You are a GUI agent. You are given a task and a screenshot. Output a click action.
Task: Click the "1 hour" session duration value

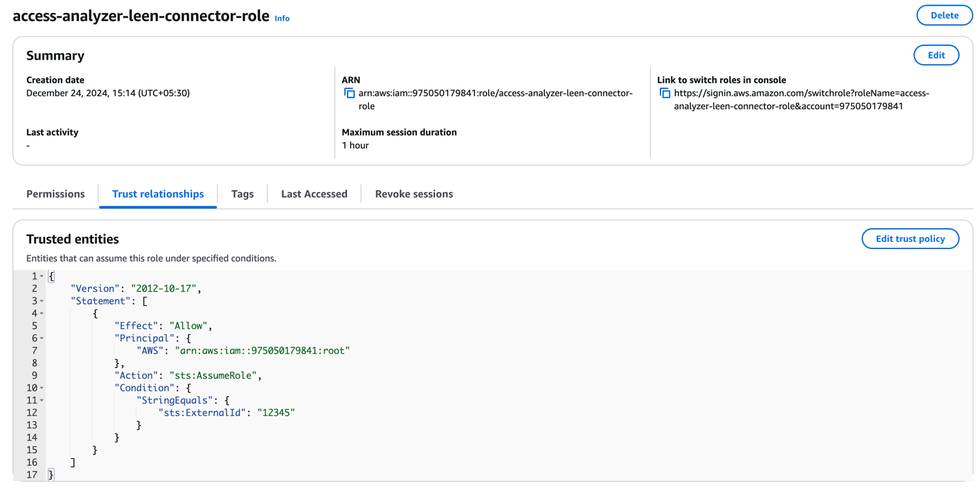[x=355, y=145]
